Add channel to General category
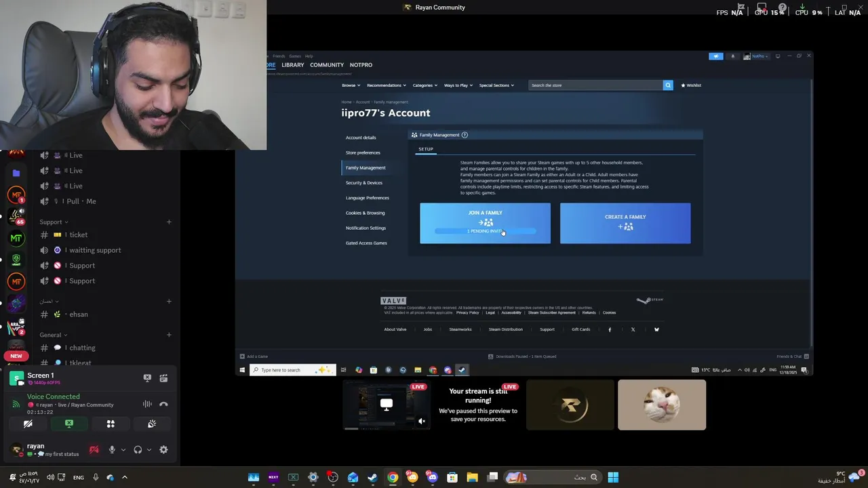 [169, 335]
